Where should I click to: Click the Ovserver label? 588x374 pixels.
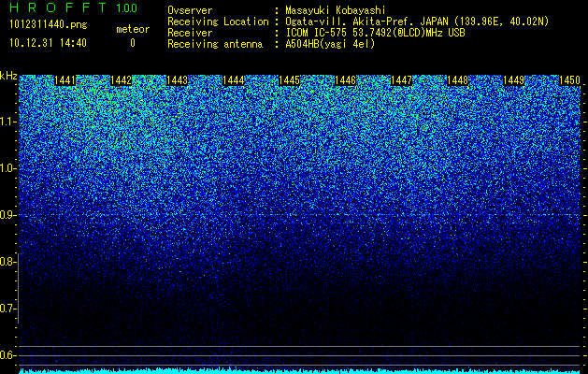click(x=190, y=10)
